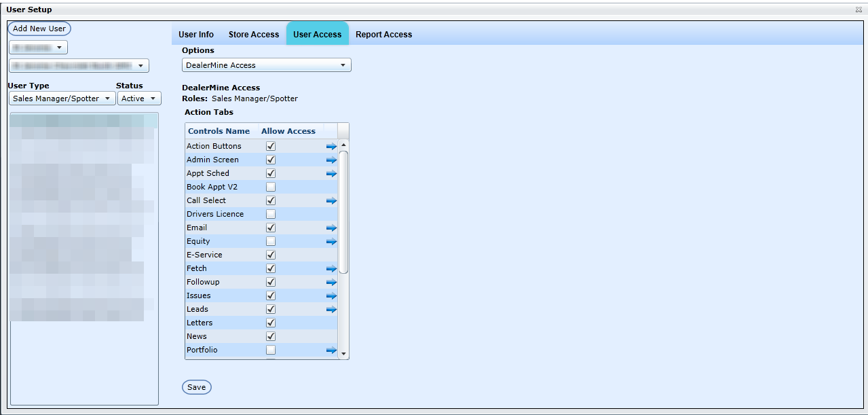Click the Action Tabs list scrollbar thumb

[343, 212]
